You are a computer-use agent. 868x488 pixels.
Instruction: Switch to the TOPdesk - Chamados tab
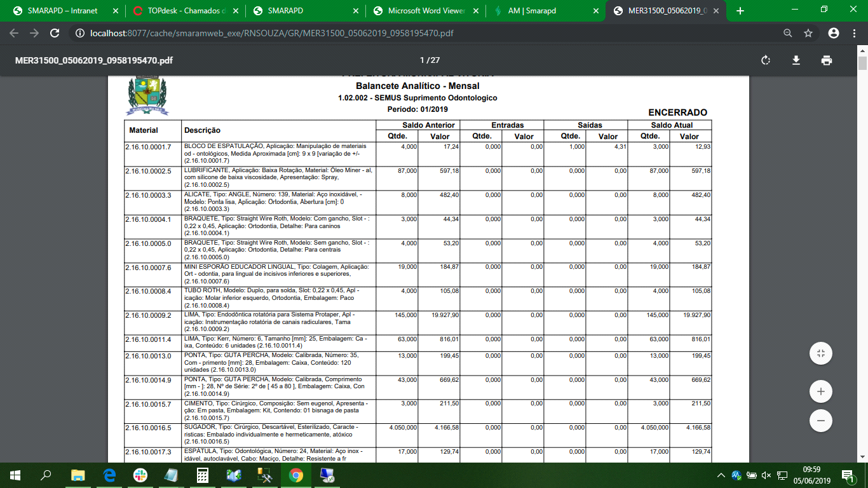click(184, 11)
